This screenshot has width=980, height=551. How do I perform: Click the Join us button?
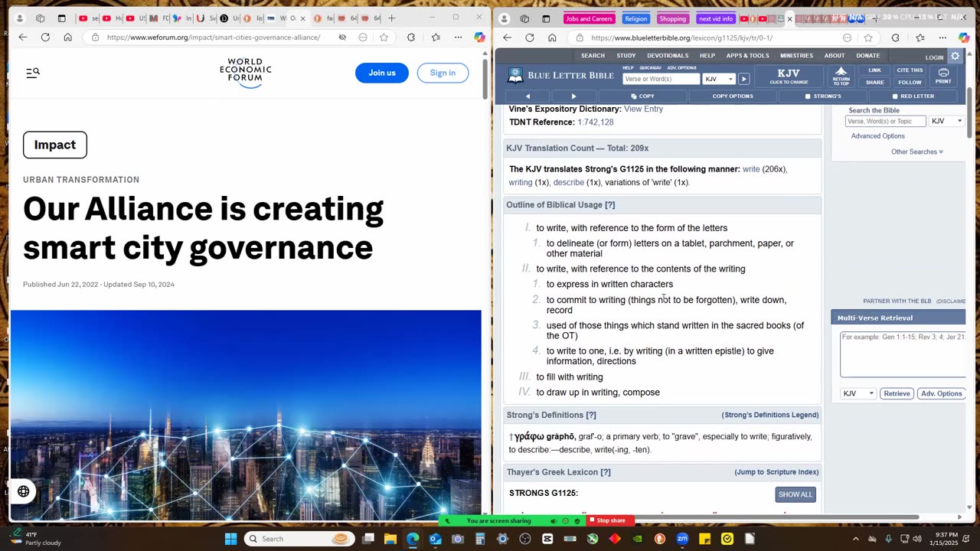point(382,73)
